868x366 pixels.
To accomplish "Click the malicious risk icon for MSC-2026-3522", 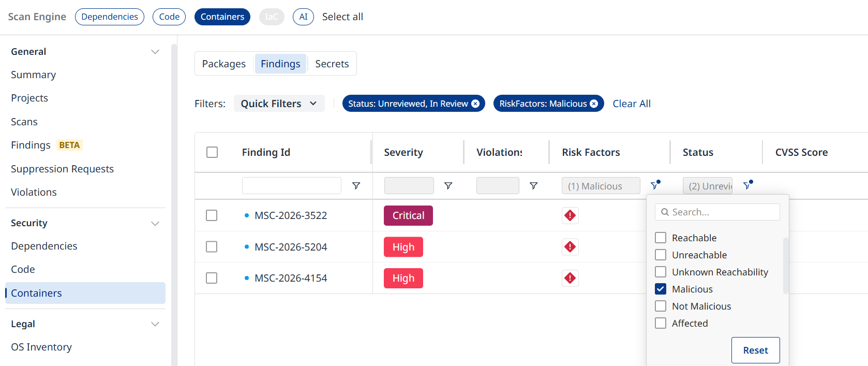I will [x=570, y=215].
